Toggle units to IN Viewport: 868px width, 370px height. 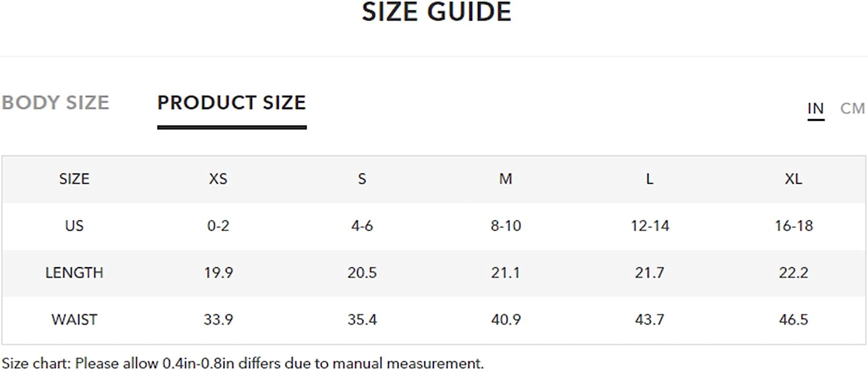click(816, 108)
